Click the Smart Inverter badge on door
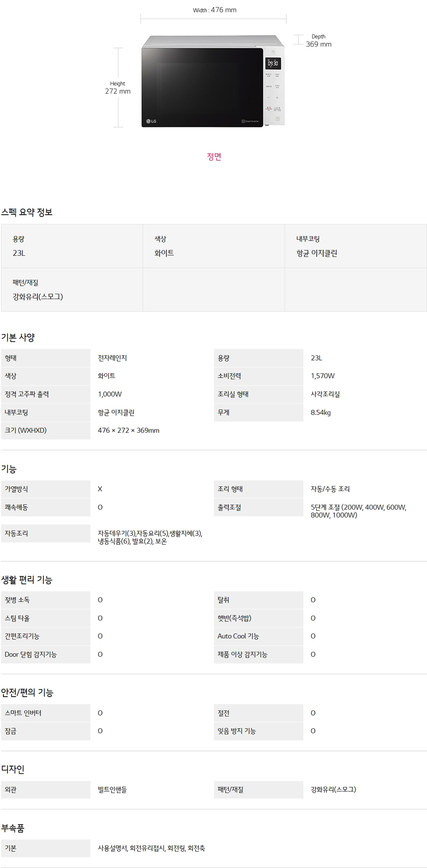 pyautogui.click(x=250, y=121)
